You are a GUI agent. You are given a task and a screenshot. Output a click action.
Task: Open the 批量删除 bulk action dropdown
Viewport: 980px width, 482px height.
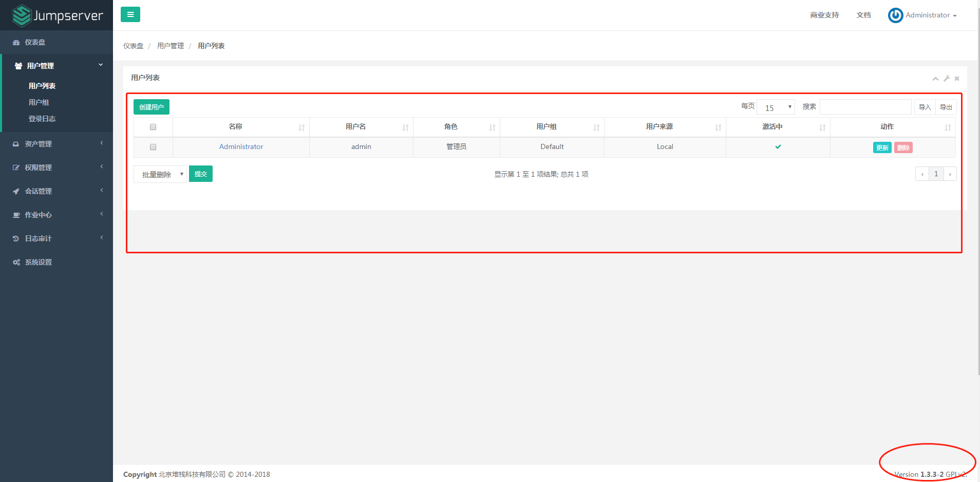click(160, 174)
